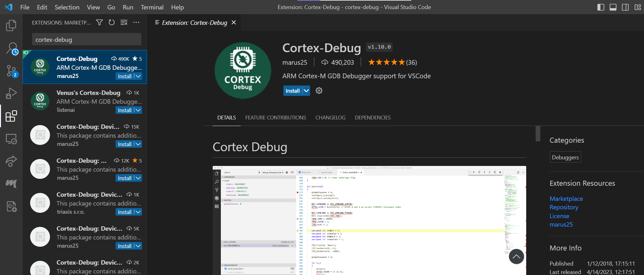Select Cortex-Debug by marus25 in results list
Screen dimensions: 644x275
point(85,67)
